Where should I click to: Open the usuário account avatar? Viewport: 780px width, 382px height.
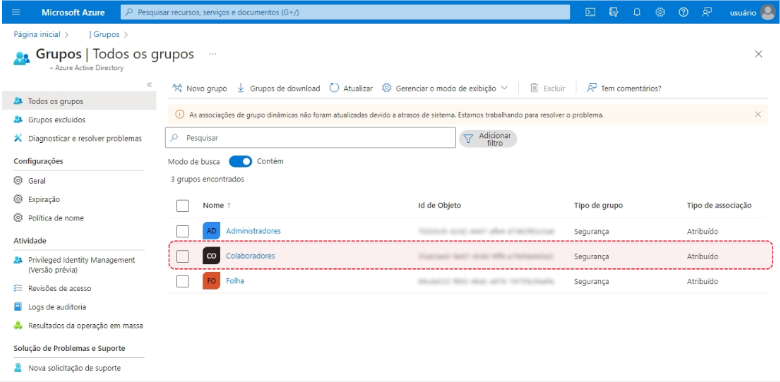pyautogui.click(x=768, y=12)
